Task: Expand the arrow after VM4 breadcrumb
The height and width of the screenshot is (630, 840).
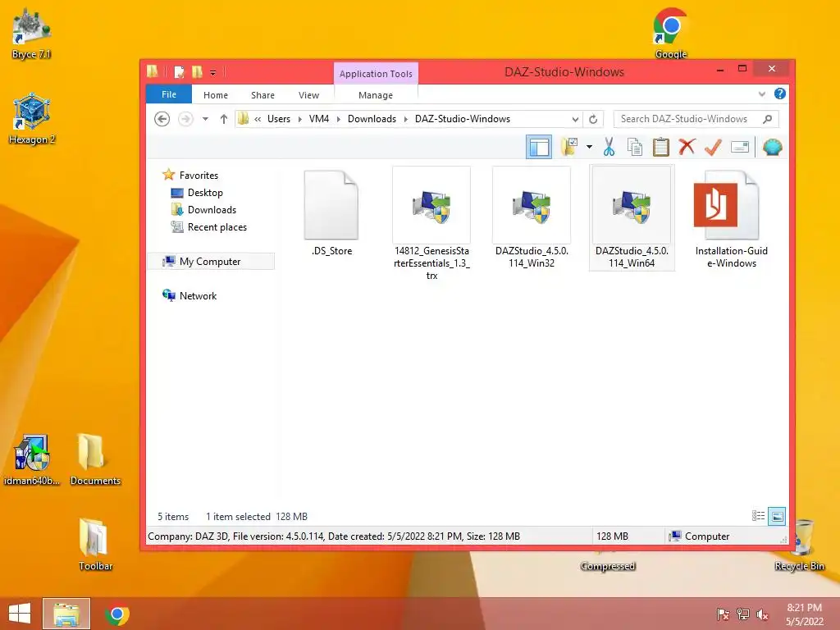Action: tap(338, 119)
